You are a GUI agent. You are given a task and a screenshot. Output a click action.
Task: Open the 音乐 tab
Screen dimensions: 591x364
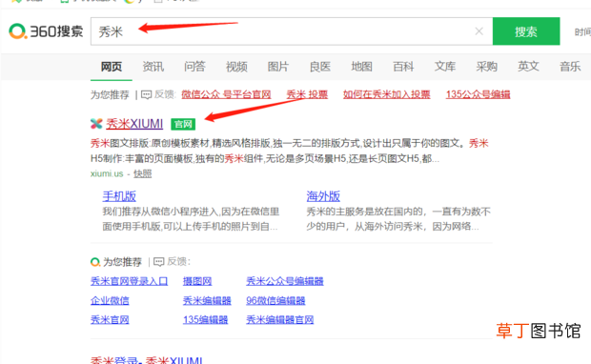tap(570, 67)
